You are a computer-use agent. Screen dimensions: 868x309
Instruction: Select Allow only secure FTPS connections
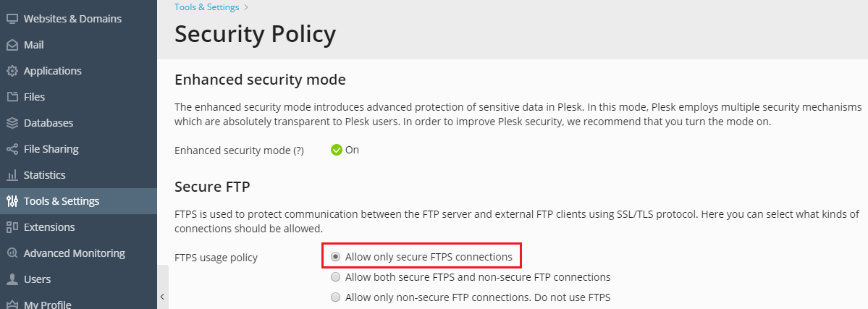[335, 257]
